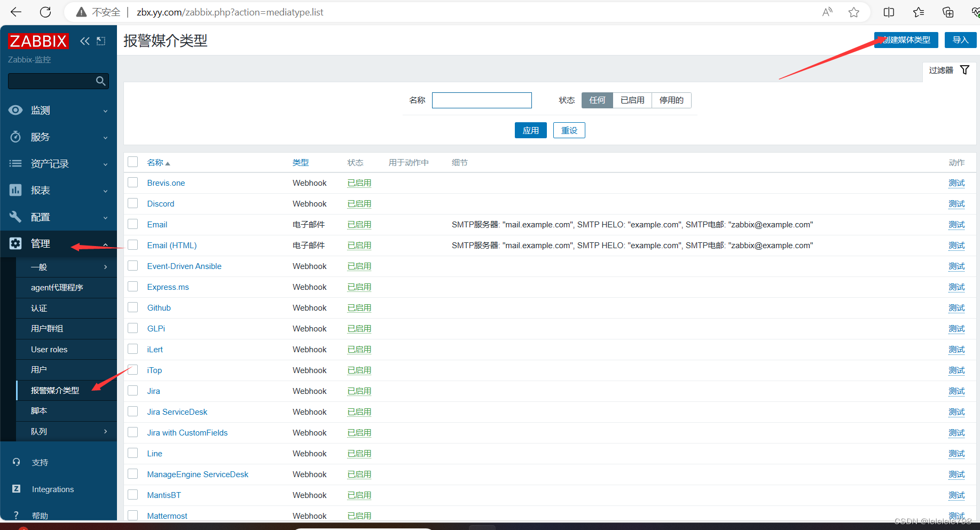Select 任何 status filter
Screen dimensions: 980x530
click(597, 100)
